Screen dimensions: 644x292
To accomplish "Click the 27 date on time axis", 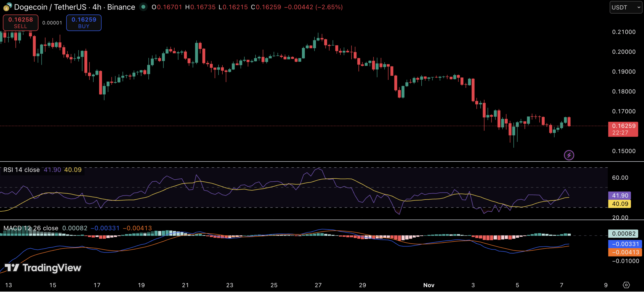I will click(318, 285).
